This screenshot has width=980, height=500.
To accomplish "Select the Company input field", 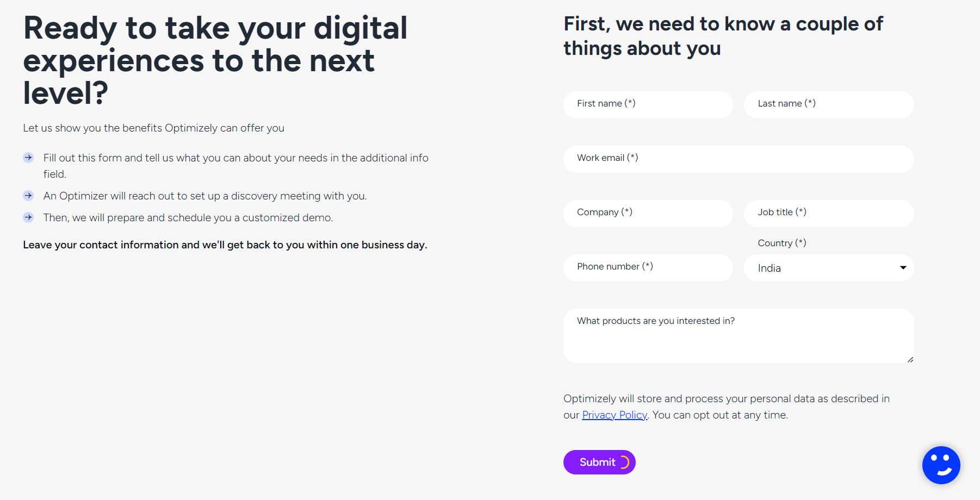I will (648, 213).
